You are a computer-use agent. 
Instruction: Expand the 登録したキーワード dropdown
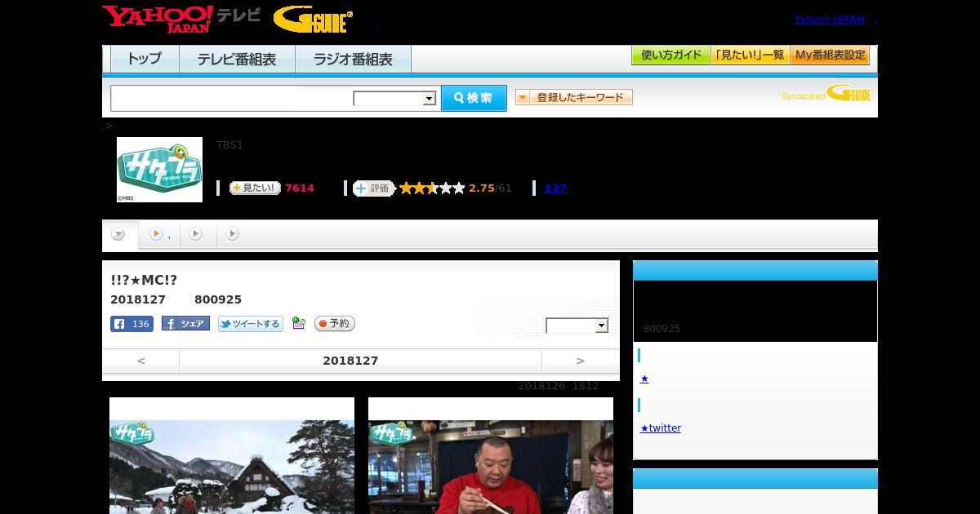point(573,97)
